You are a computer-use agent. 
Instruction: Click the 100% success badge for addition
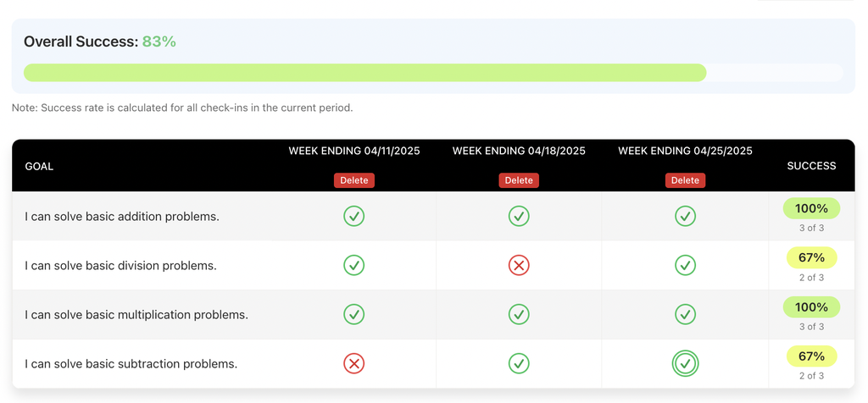[x=811, y=208]
